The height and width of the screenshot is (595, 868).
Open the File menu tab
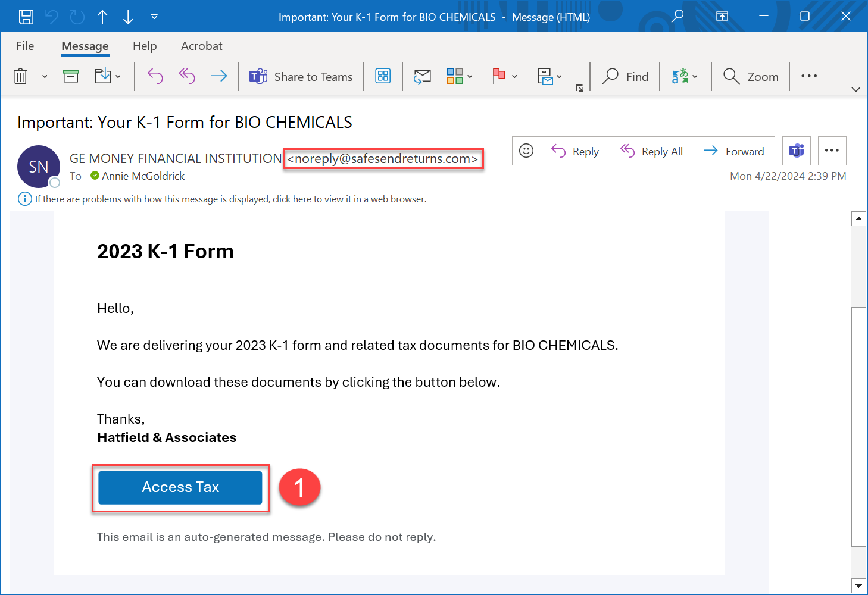pyautogui.click(x=25, y=46)
